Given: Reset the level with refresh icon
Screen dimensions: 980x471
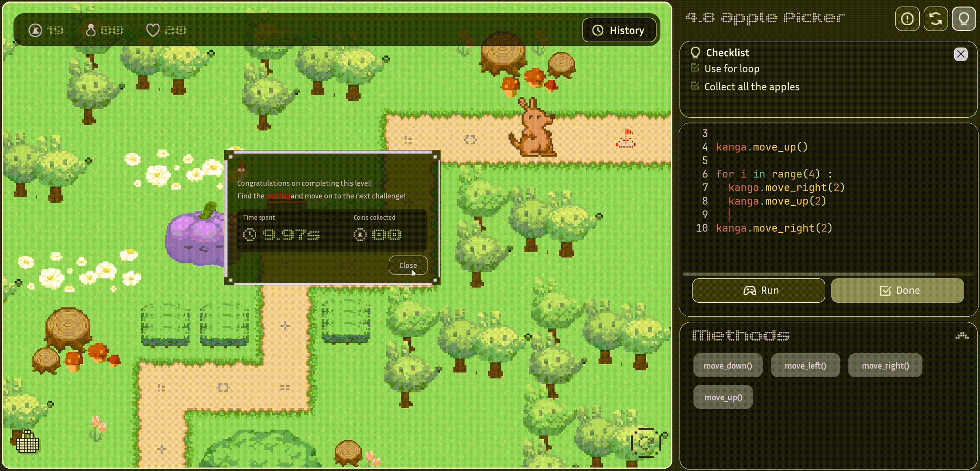Looking at the screenshot, I should pyautogui.click(x=935, y=19).
